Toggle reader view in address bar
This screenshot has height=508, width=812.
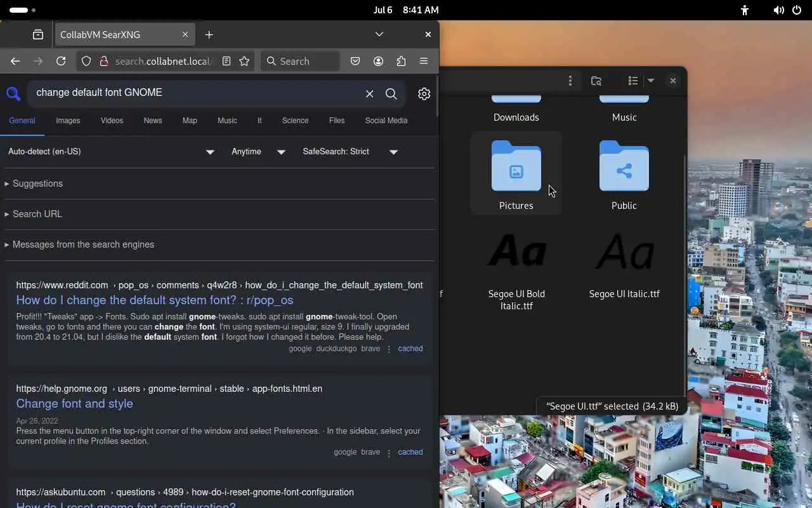(226, 61)
